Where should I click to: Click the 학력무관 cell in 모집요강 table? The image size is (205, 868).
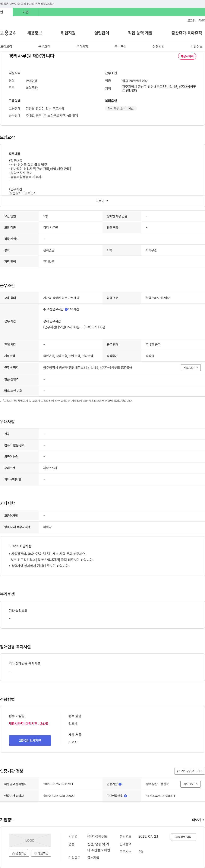[x=151, y=250]
